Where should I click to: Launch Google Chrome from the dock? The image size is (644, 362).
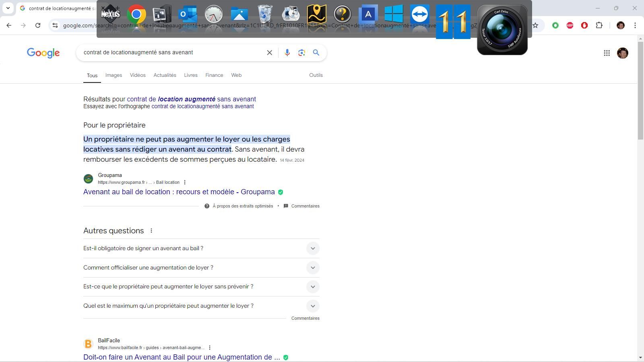(x=136, y=14)
